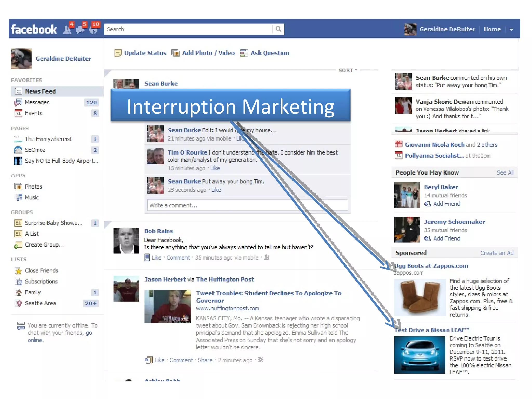Click the Ask Question icon
The width and height of the screenshot is (532, 399).
pyautogui.click(x=244, y=53)
